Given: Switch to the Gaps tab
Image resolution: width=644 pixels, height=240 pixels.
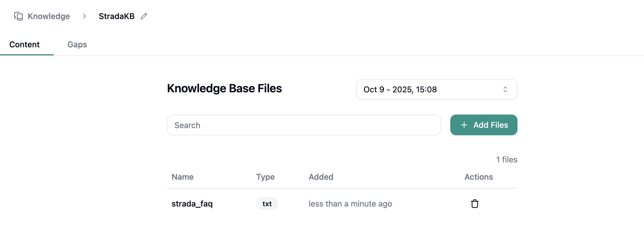Looking at the screenshot, I should click(x=77, y=44).
